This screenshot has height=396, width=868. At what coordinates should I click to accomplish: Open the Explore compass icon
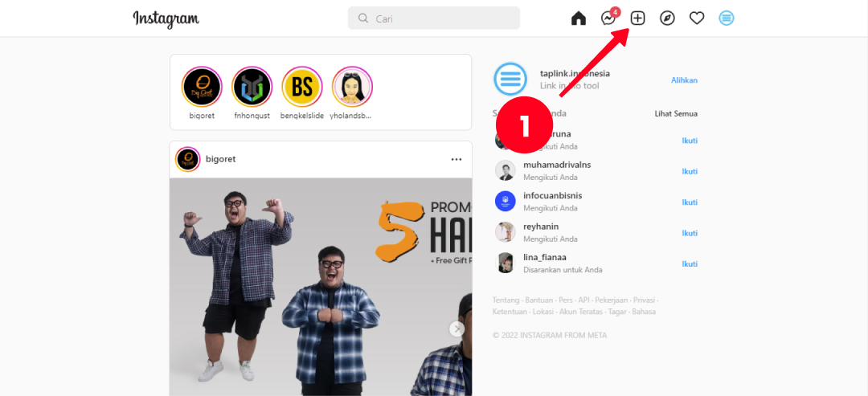668,18
